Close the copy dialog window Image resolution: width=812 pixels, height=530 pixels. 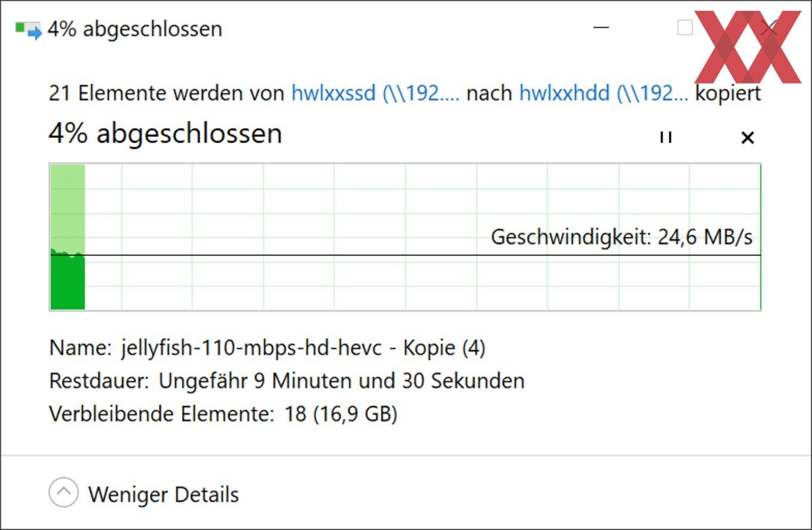click(770, 27)
